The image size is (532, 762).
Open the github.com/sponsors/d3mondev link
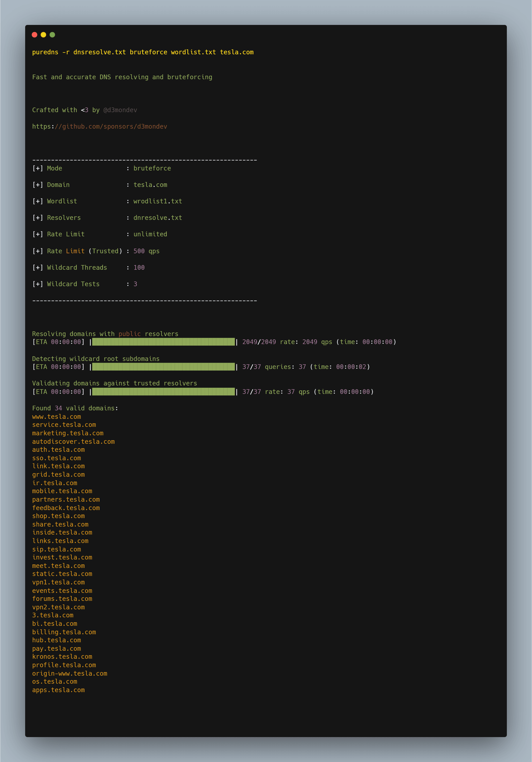99,126
